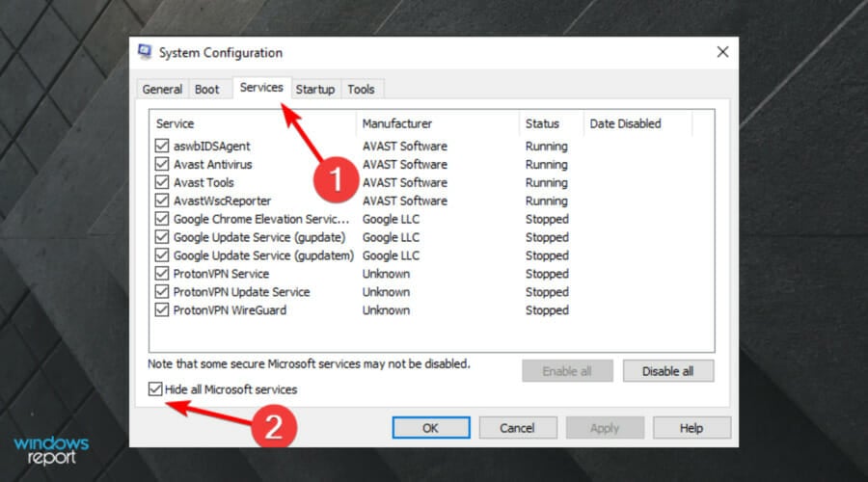Confirm with the OK button
Screen dimensions: 868x482
tap(431, 428)
